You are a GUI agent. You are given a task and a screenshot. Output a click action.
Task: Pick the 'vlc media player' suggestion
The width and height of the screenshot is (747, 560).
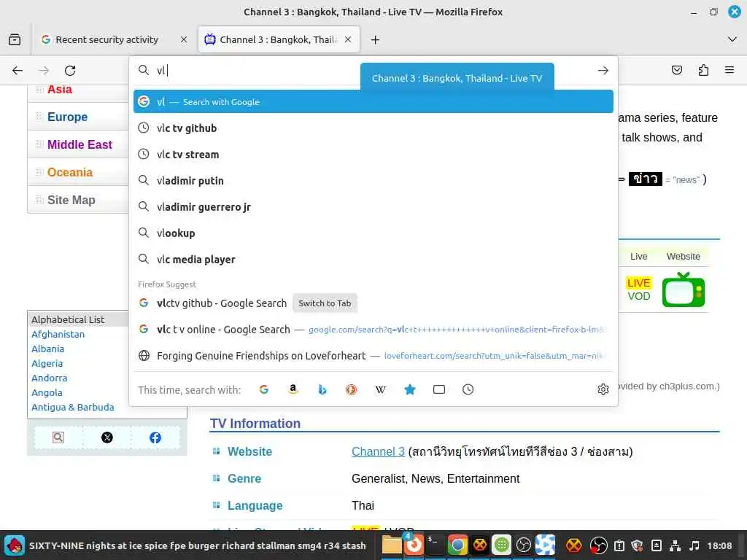point(373,259)
